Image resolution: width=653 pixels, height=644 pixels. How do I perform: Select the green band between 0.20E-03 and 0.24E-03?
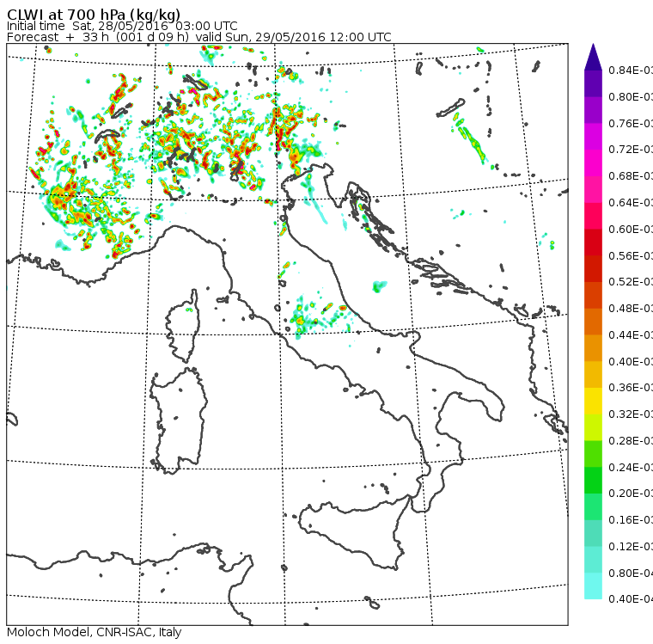click(x=593, y=480)
